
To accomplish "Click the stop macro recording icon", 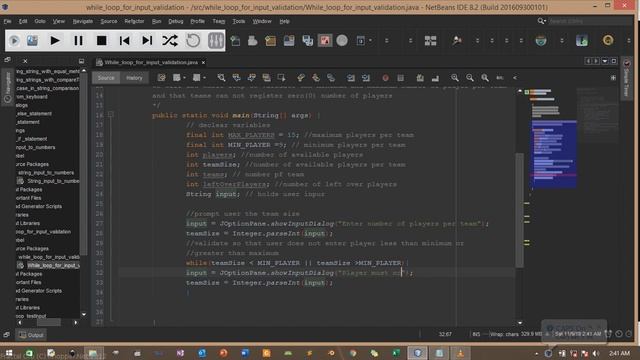I will pyautogui.click(x=400, y=78).
